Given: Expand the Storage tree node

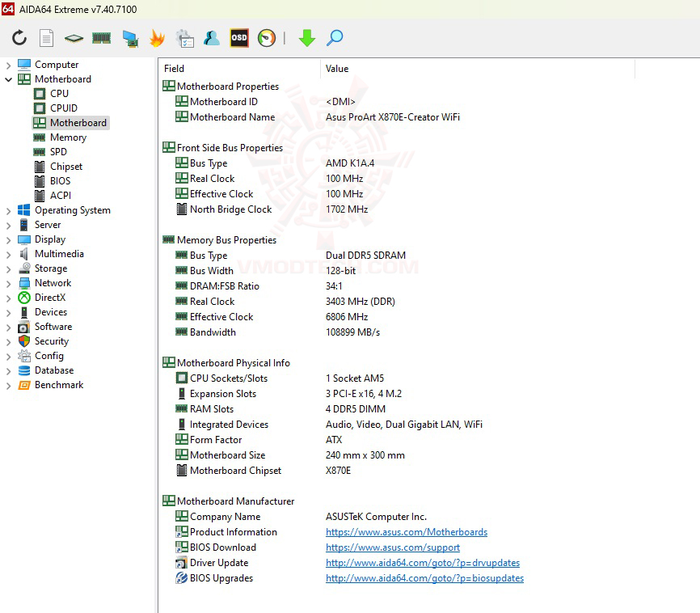Looking at the screenshot, I should click(x=8, y=269).
